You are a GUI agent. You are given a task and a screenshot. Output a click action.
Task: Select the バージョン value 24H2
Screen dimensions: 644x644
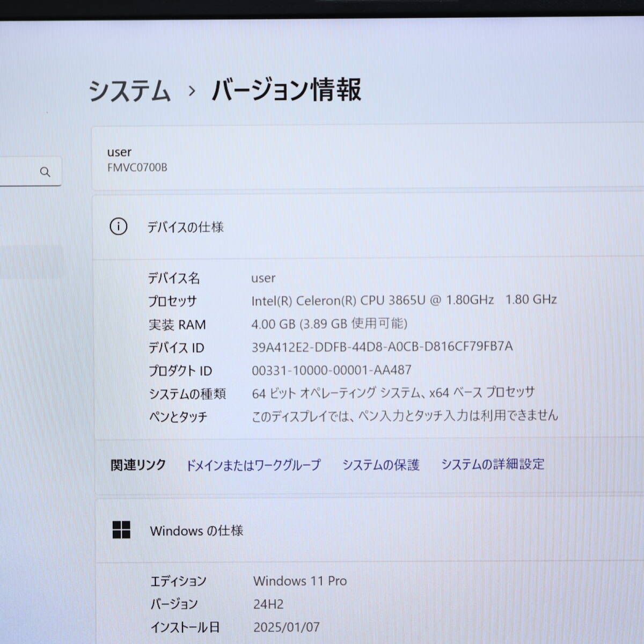click(268, 604)
